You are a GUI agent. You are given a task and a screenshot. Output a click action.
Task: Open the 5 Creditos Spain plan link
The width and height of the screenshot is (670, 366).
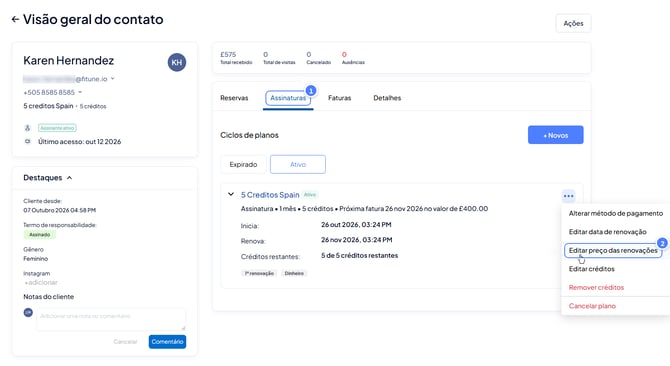[270, 195]
